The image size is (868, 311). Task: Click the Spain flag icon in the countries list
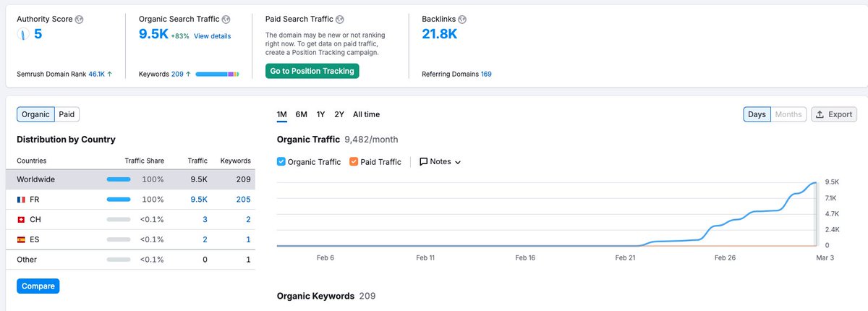point(21,239)
